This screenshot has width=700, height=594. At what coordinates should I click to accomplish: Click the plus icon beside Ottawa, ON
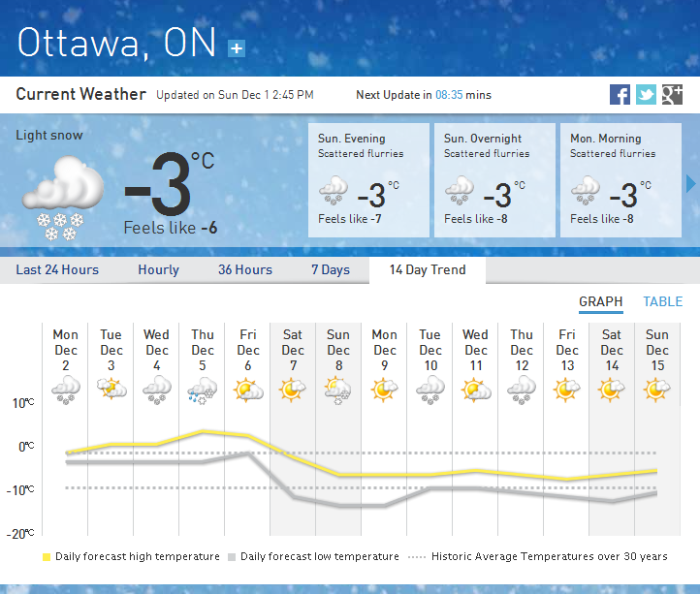click(237, 47)
